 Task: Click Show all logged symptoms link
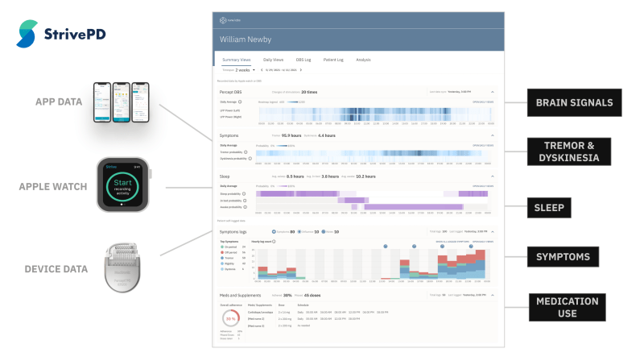[x=452, y=242]
